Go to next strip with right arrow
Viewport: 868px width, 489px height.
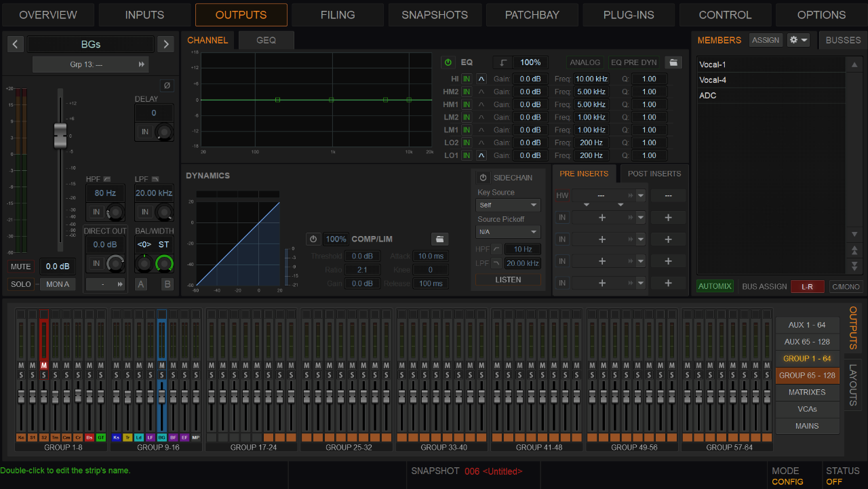[x=165, y=44]
